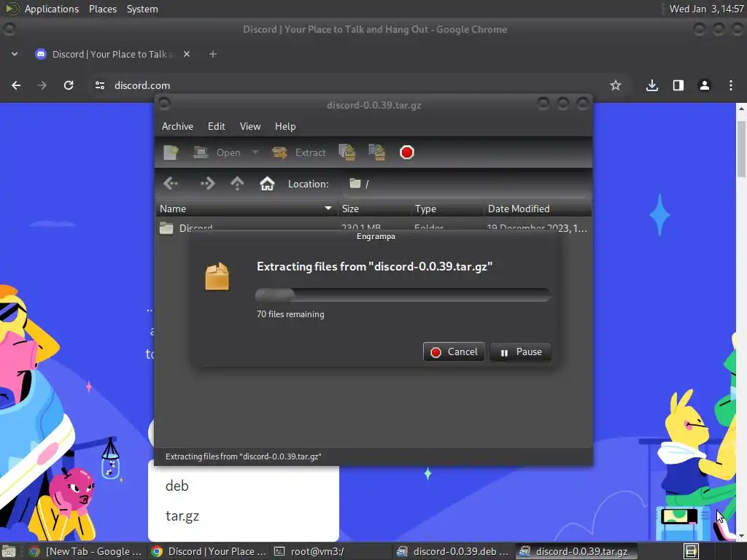Open the View menu in Engrampa
The width and height of the screenshot is (747, 560).
coord(250,126)
